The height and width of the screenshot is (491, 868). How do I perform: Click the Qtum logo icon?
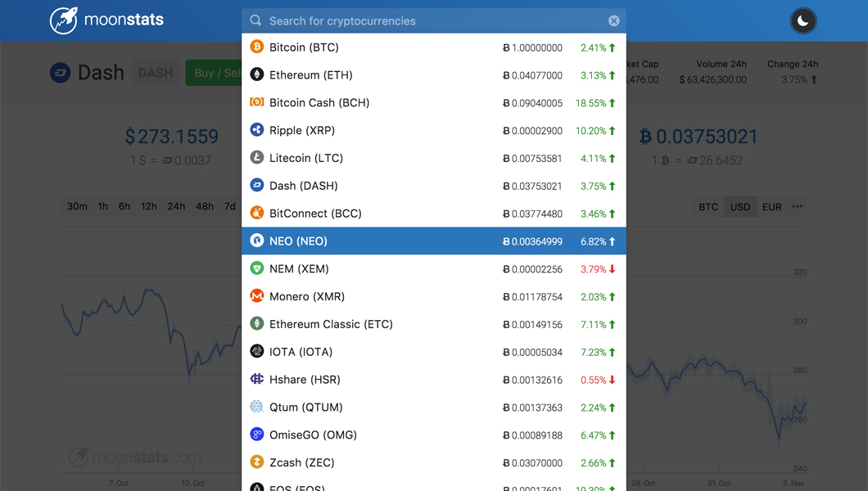point(256,407)
